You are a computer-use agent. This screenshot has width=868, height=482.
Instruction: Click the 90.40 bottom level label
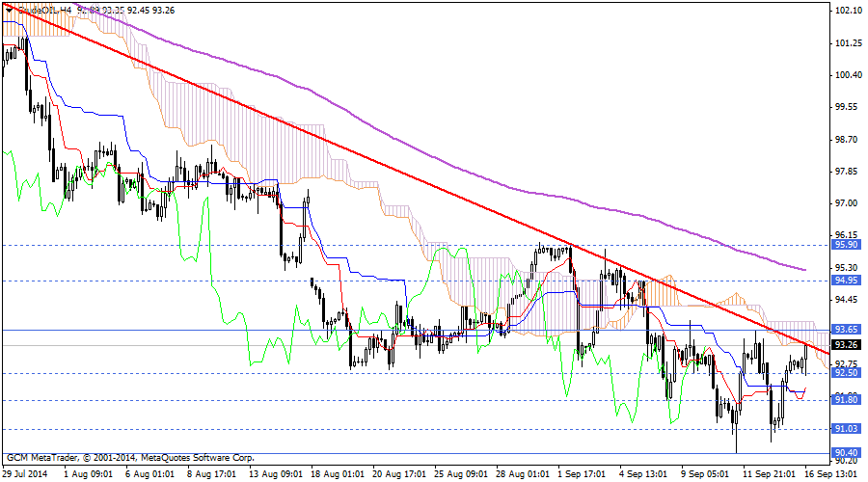click(x=846, y=453)
